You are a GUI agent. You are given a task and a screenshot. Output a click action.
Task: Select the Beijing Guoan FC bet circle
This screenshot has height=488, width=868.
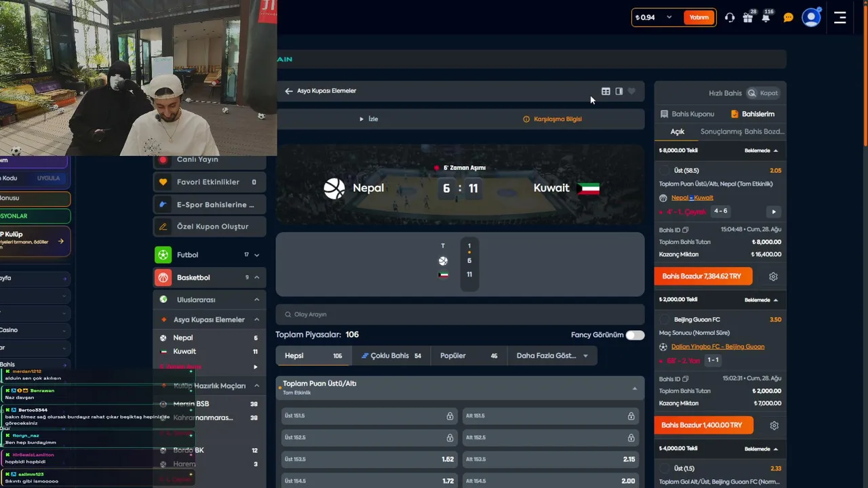665,319
